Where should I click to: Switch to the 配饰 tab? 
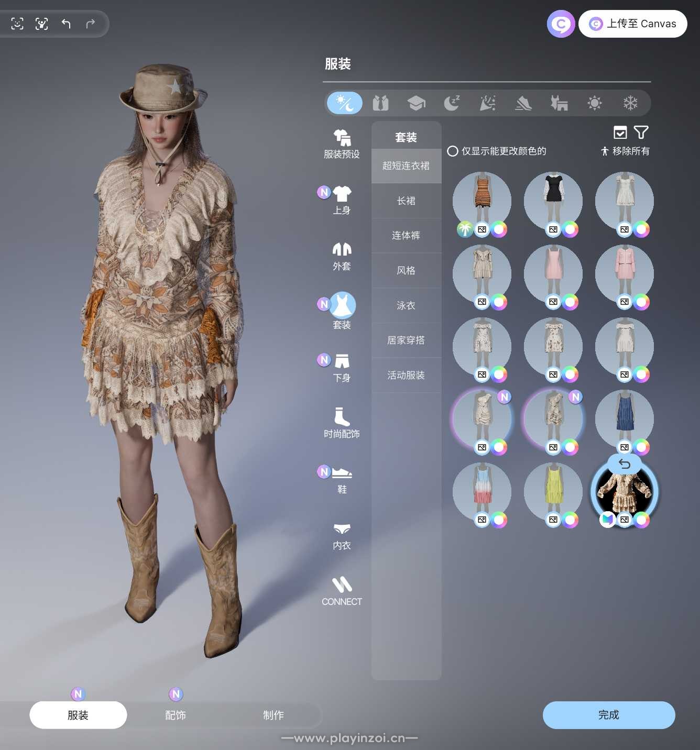(x=176, y=715)
